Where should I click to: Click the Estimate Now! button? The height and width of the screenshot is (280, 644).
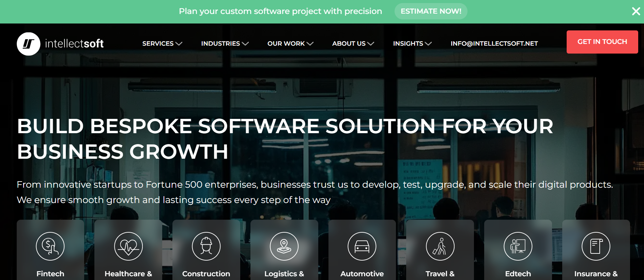pos(431,11)
